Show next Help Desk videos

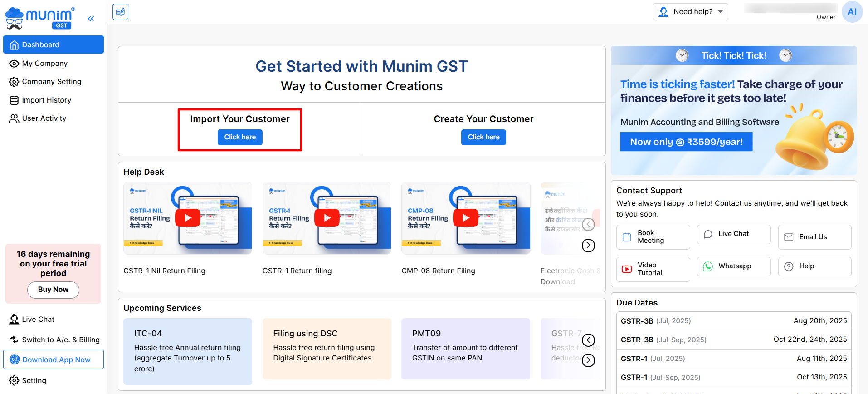click(x=588, y=246)
